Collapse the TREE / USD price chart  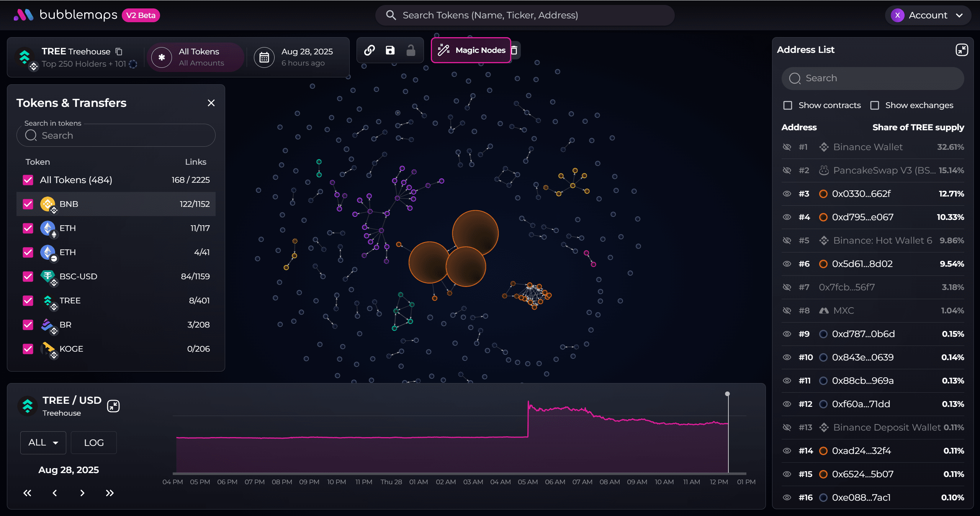point(113,406)
